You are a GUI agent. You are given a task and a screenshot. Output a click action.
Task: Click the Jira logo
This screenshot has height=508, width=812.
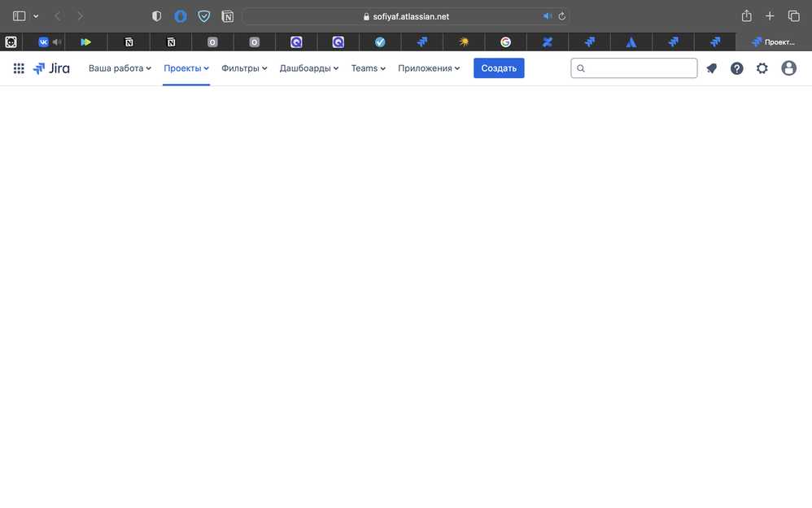51,68
